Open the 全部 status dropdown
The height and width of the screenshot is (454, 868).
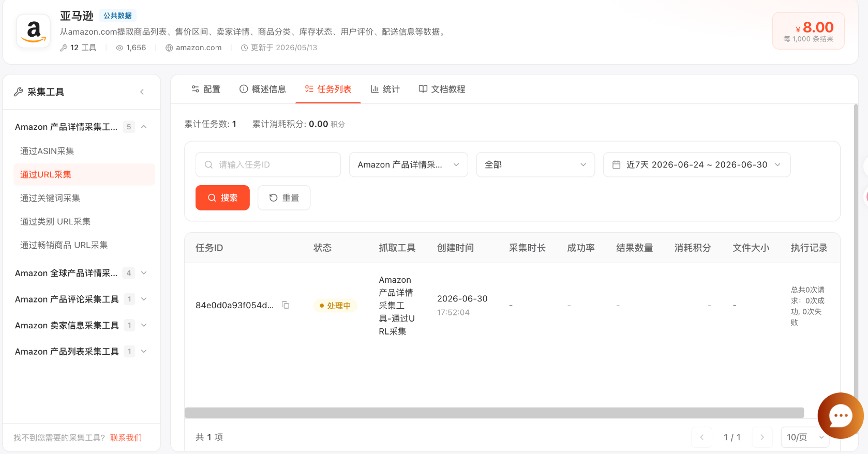click(535, 164)
